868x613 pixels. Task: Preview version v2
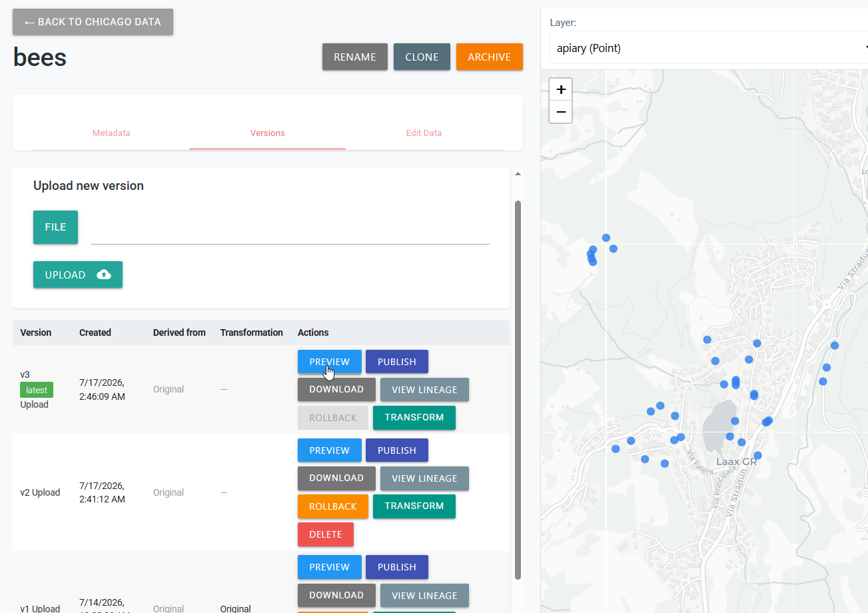pyautogui.click(x=330, y=450)
